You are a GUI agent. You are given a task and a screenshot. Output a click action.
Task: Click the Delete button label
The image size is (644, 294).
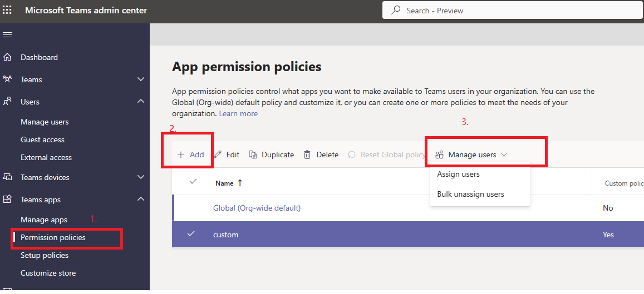tap(327, 155)
